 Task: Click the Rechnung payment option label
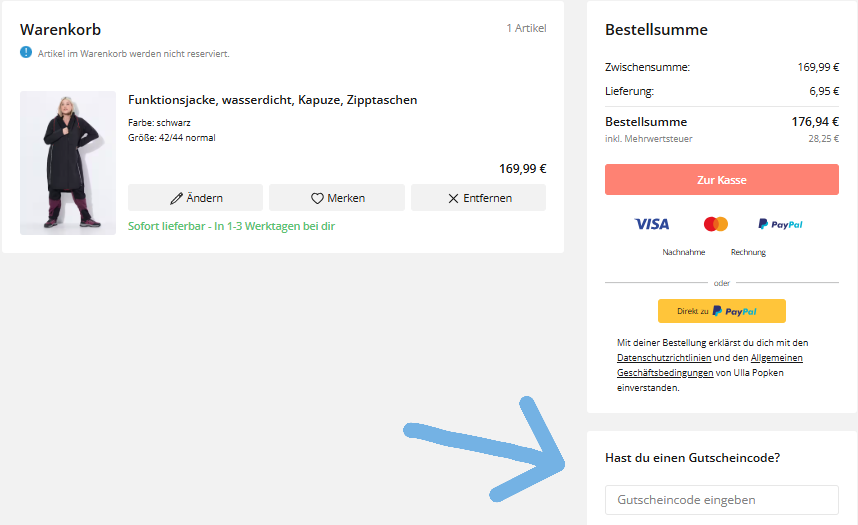coord(748,252)
